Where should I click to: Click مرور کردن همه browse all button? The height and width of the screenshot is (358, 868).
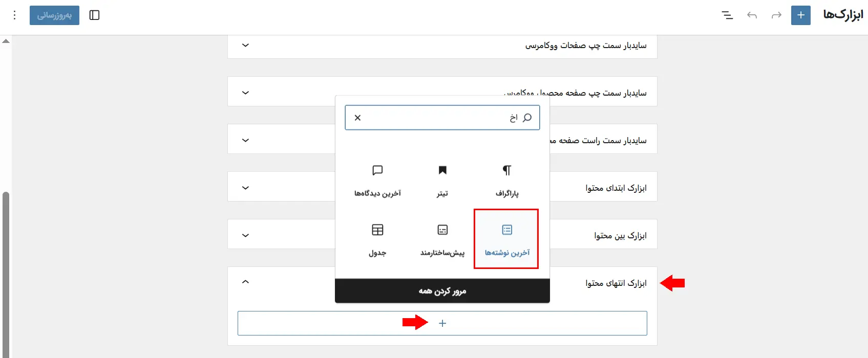pyautogui.click(x=442, y=291)
